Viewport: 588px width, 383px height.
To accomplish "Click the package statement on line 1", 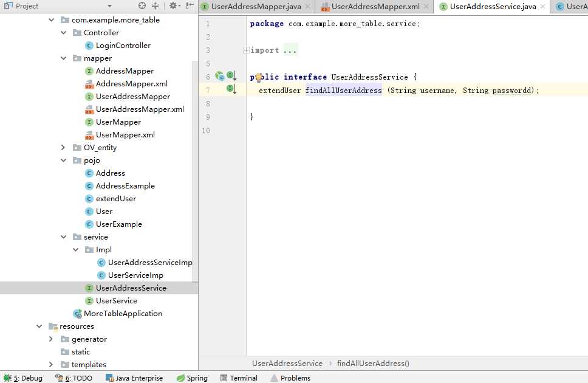I will (x=335, y=23).
